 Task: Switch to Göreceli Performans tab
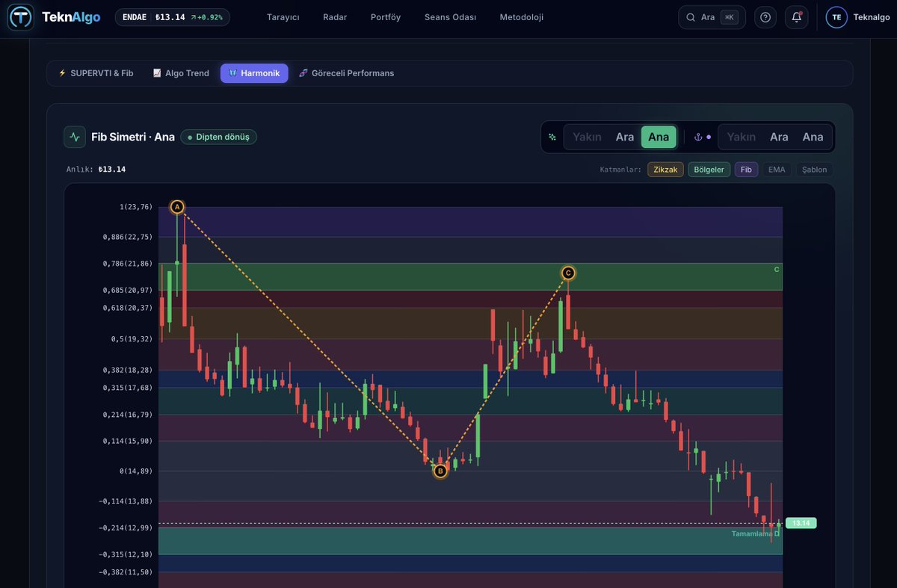pyautogui.click(x=346, y=73)
